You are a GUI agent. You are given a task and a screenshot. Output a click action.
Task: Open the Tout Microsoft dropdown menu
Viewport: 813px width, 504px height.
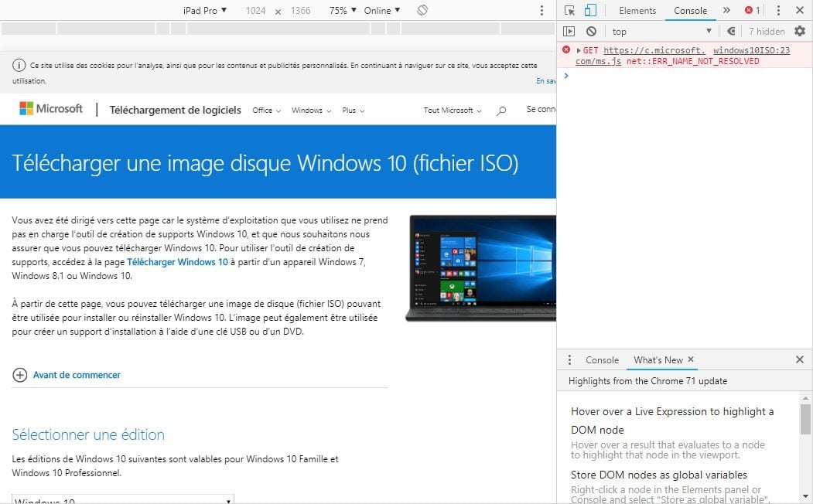pyautogui.click(x=452, y=111)
